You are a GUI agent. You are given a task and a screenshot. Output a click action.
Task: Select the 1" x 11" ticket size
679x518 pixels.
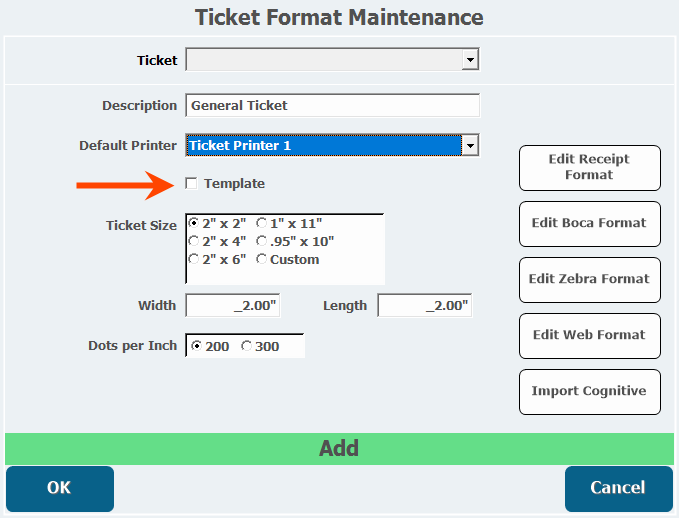pos(261,224)
